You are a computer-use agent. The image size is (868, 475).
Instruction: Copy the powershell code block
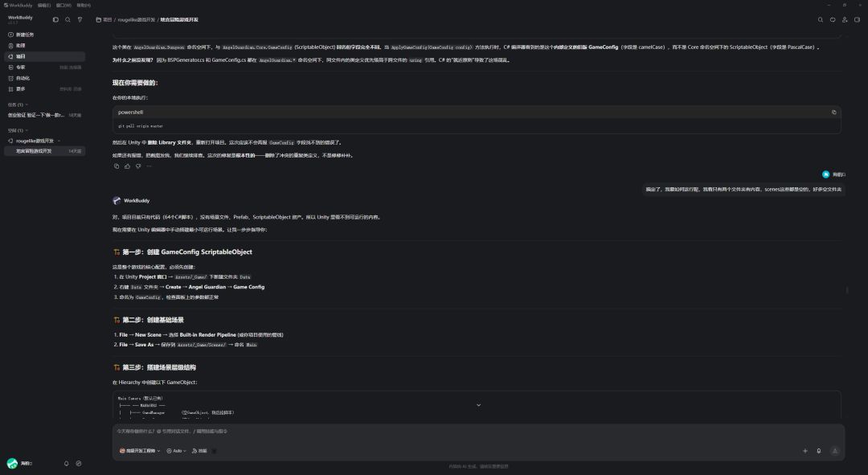click(x=833, y=112)
